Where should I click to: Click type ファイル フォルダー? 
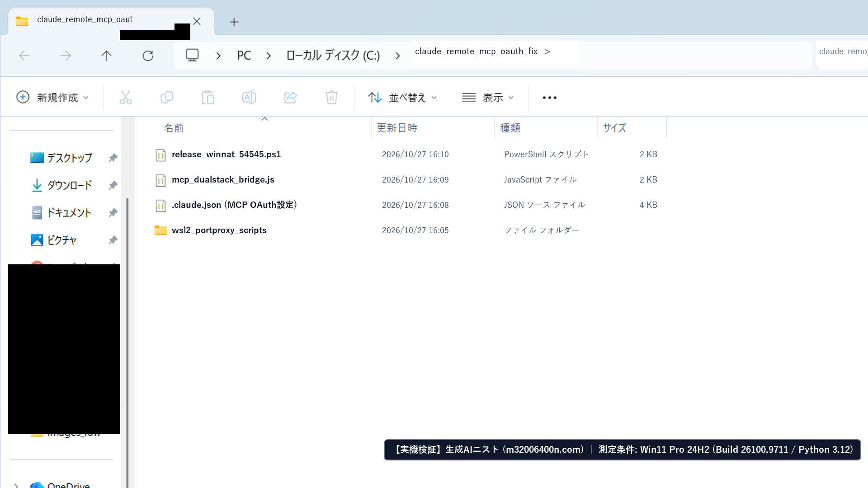542,230
